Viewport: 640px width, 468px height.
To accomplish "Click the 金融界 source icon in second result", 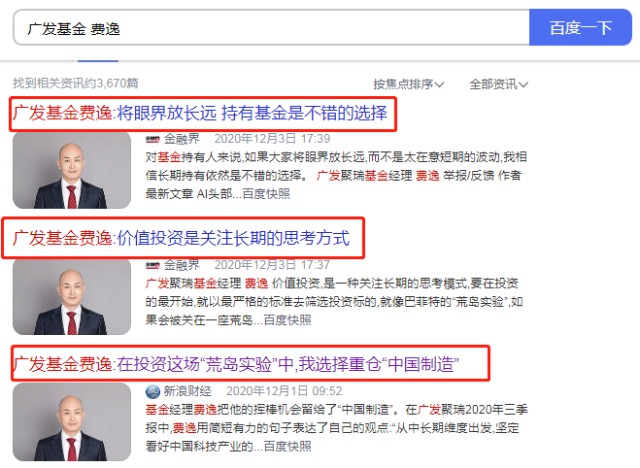I will coord(152,266).
